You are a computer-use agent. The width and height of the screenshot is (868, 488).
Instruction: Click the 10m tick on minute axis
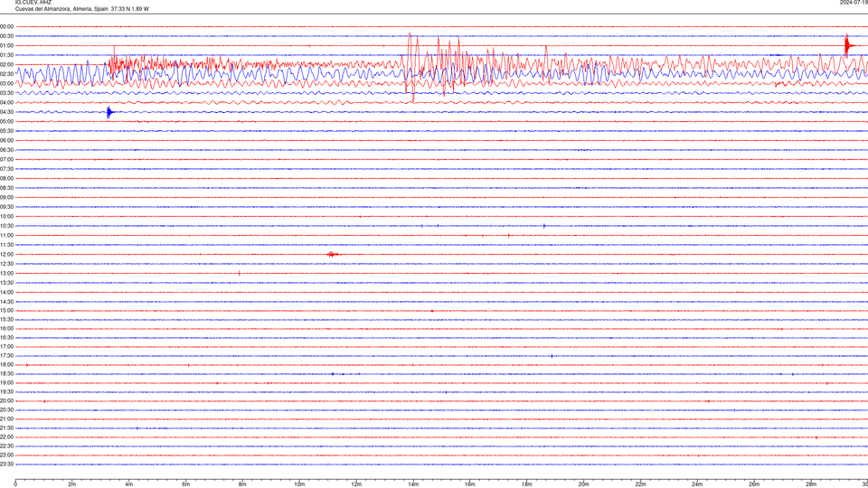coord(299,484)
